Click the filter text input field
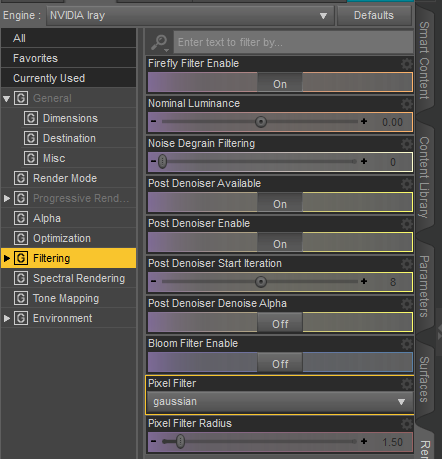Image resolution: width=442 pixels, height=459 pixels. pyautogui.click(x=293, y=42)
